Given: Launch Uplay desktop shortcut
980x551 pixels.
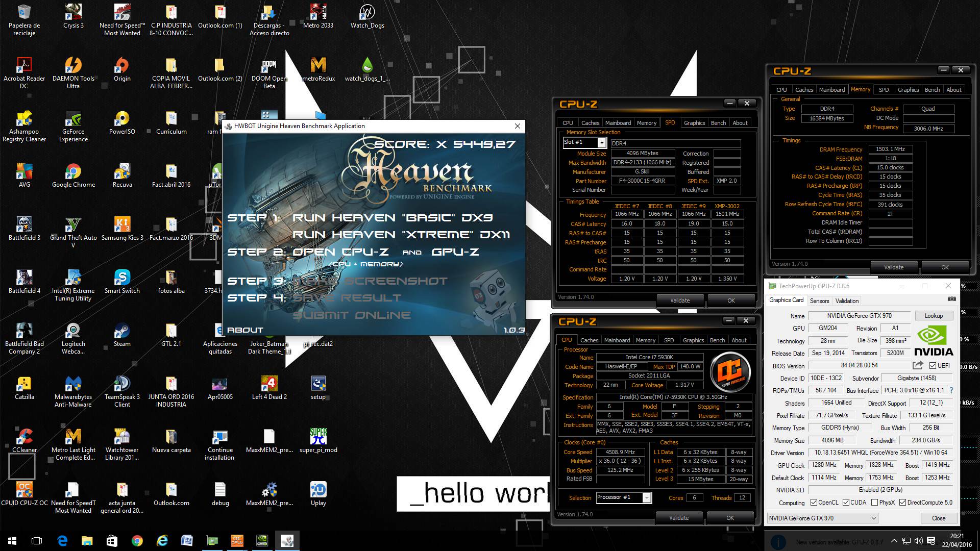Looking at the screenshot, I should [x=318, y=494].
